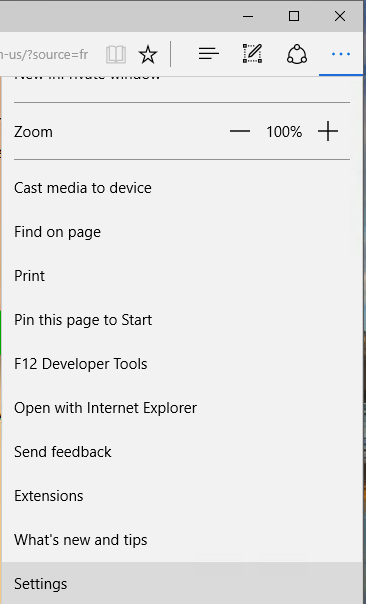
Task: Open the Hub lines icon
Action: coord(209,54)
